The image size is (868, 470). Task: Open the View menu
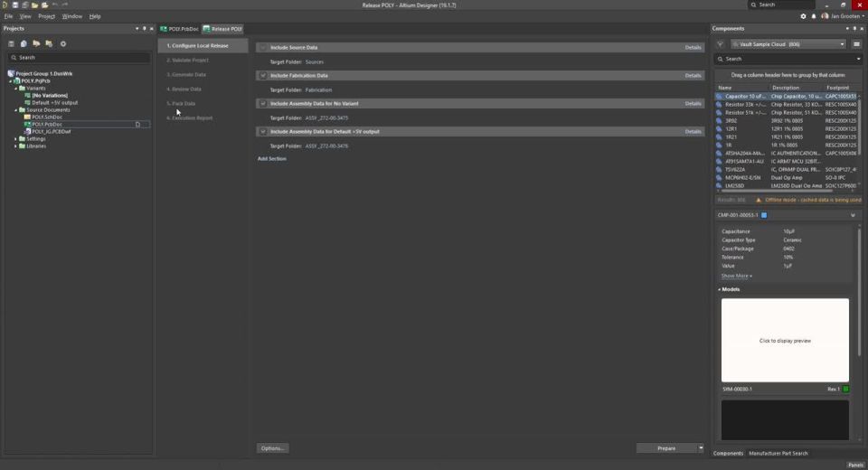click(x=25, y=16)
